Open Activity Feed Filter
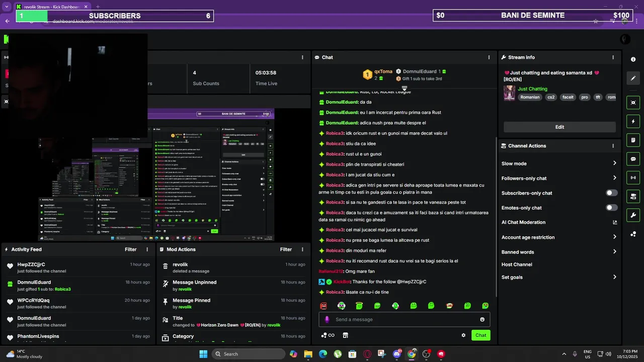The height and width of the screenshot is (362, 644). 130,249
